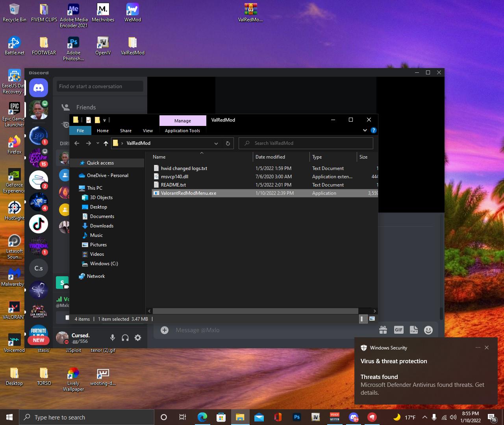Open the TikTok server icon in Discord

pyautogui.click(x=39, y=224)
